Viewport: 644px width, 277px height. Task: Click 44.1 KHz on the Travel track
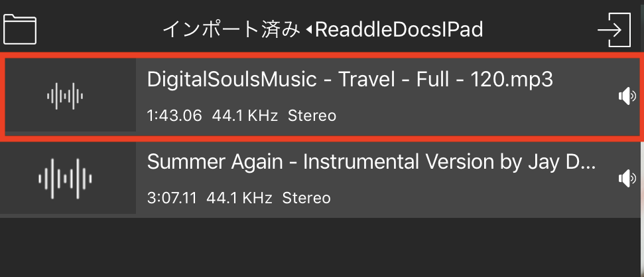pyautogui.click(x=245, y=116)
